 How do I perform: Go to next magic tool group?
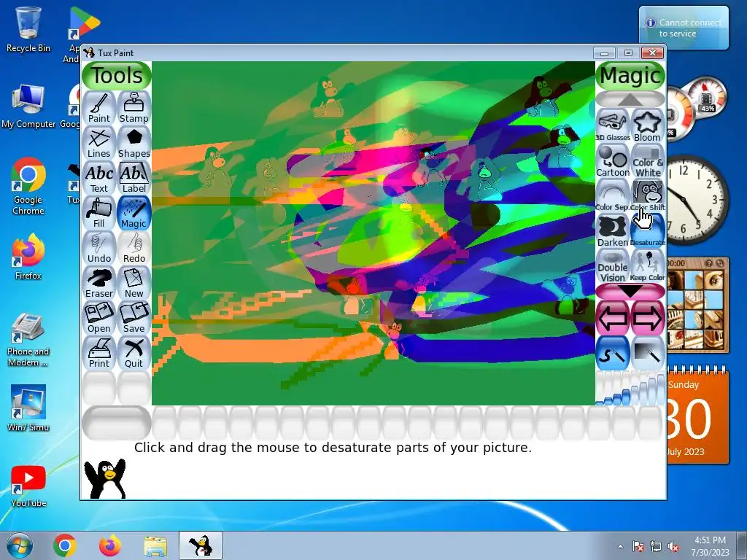[x=648, y=318]
